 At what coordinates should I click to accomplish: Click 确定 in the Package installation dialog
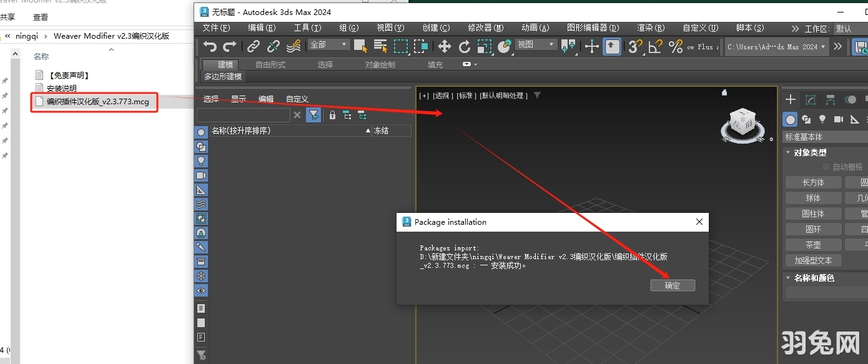coord(673,285)
